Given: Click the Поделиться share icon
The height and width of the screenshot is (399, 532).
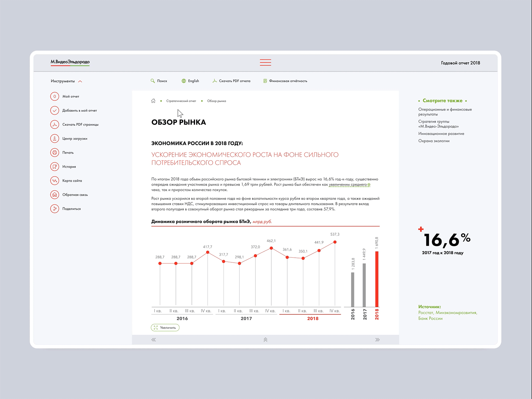Looking at the screenshot, I should pos(55,208).
